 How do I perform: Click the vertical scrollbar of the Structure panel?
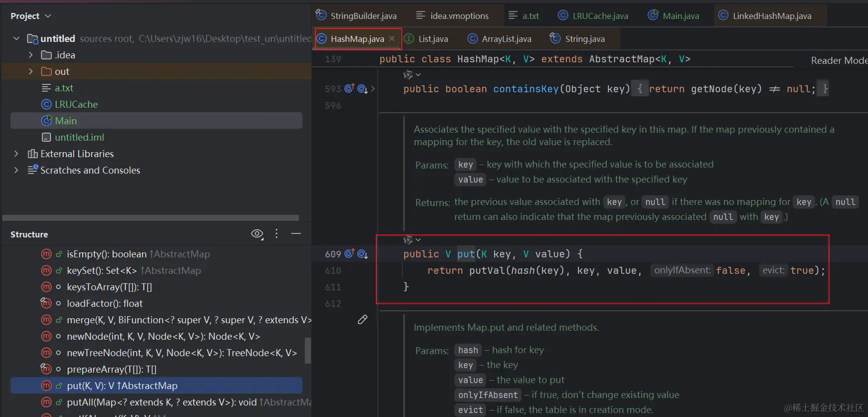click(307, 351)
